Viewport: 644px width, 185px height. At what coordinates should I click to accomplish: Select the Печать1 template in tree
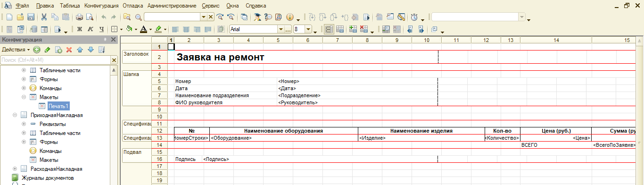point(58,106)
